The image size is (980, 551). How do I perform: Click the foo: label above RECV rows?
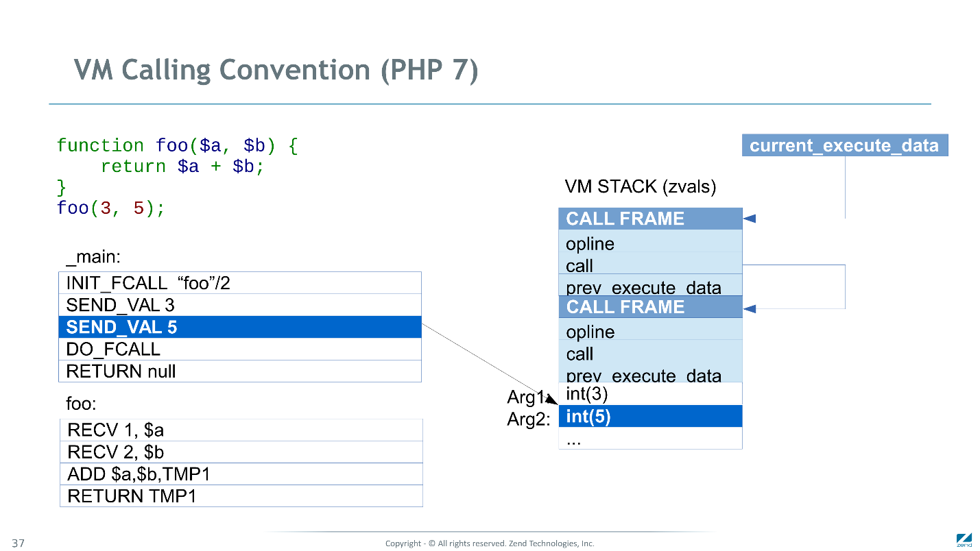tap(81, 404)
